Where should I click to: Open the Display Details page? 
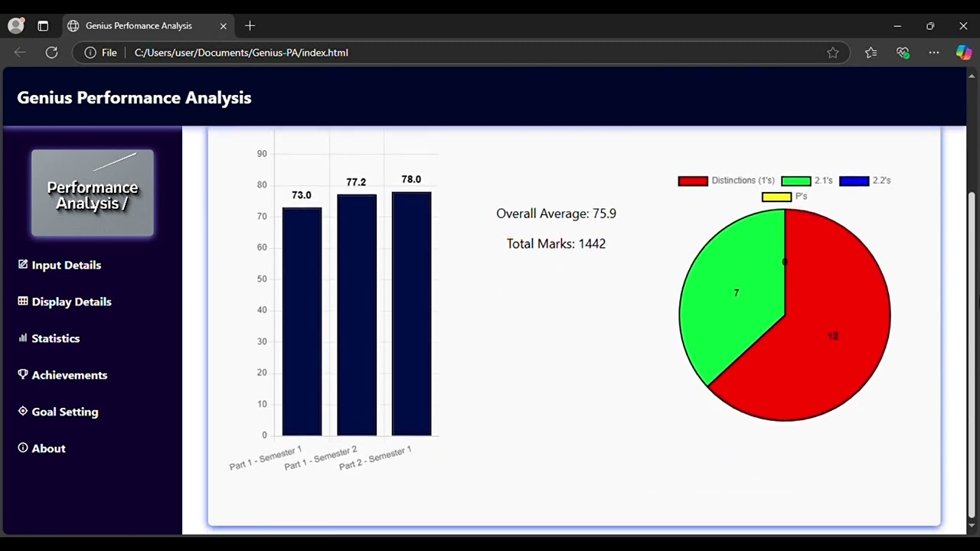[x=72, y=302]
